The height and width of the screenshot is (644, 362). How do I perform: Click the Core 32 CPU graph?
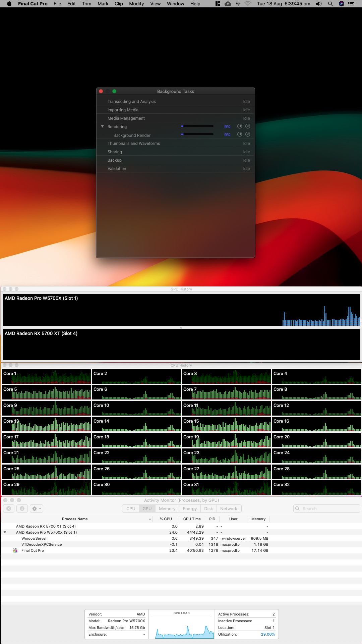[x=316, y=488]
